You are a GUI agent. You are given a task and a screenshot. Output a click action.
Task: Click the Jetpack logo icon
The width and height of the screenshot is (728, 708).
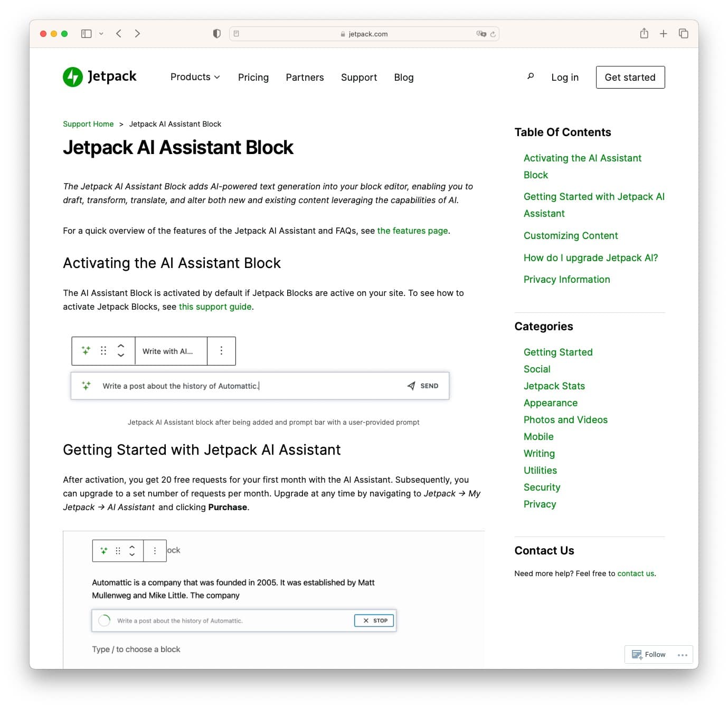[x=72, y=76]
